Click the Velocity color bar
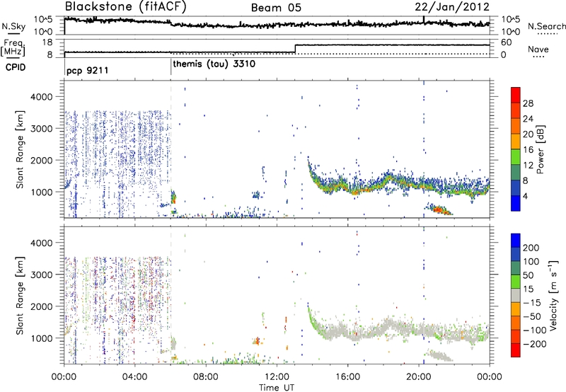Image resolution: width=566 pixels, height=392 pixels. pyautogui.click(x=516, y=295)
